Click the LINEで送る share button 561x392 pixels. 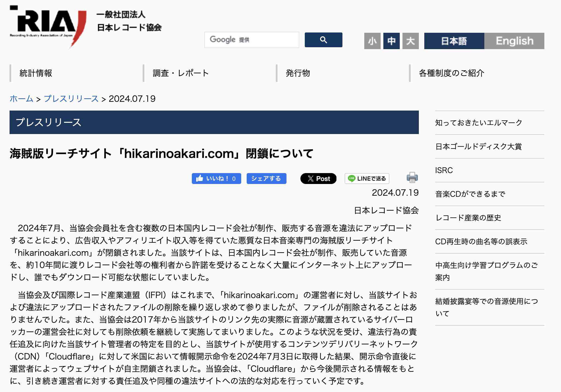[367, 179]
